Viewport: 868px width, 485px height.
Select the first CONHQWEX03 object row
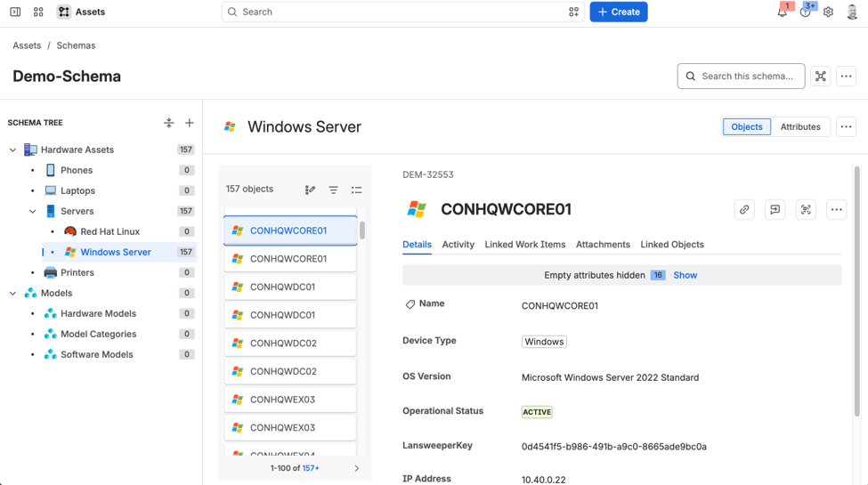pyautogui.click(x=290, y=400)
